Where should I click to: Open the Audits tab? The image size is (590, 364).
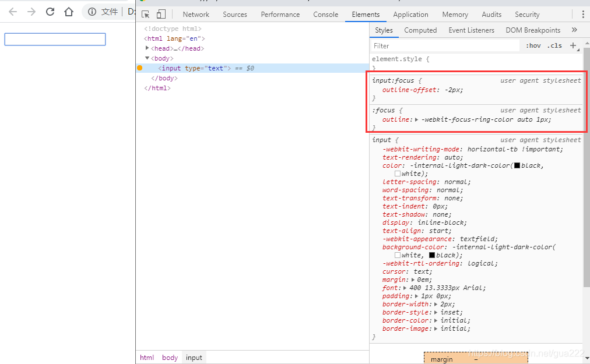pos(491,15)
